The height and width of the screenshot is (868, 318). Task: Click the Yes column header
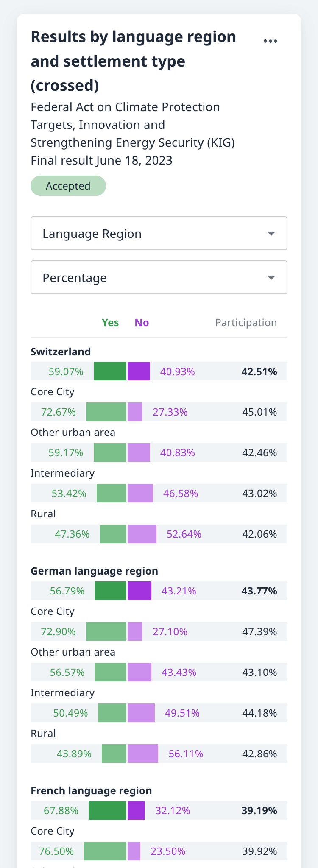[110, 323]
